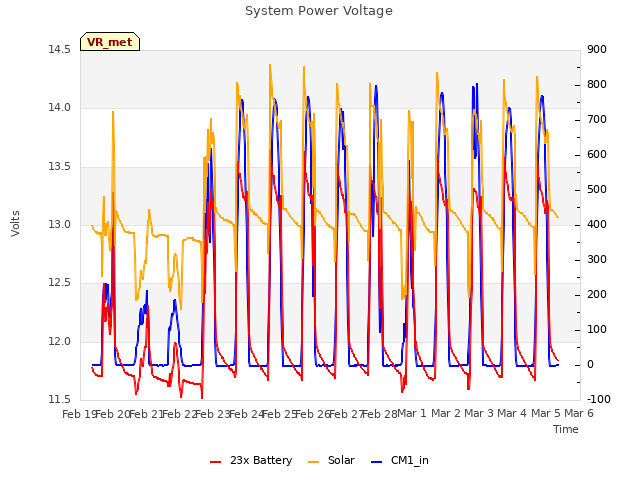
Task: Click the Mar 6 date tick label
Action: pyautogui.click(x=579, y=413)
